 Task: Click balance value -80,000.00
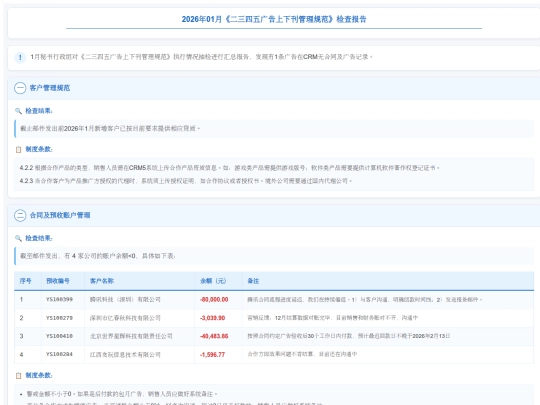[x=214, y=300]
